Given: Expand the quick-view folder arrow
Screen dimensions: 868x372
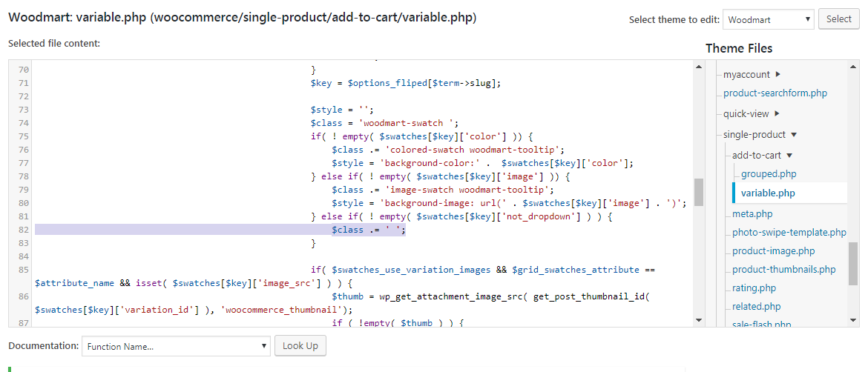Looking at the screenshot, I should [x=777, y=113].
